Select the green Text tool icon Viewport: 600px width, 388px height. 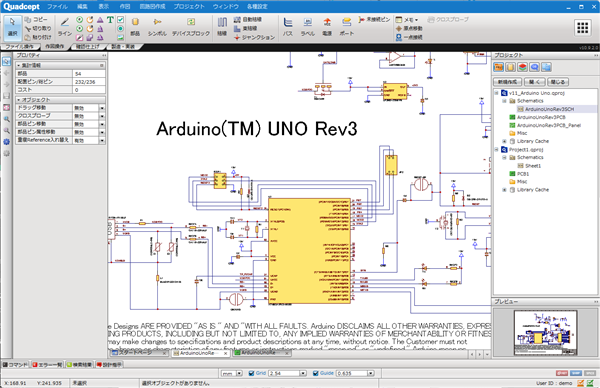click(x=110, y=20)
